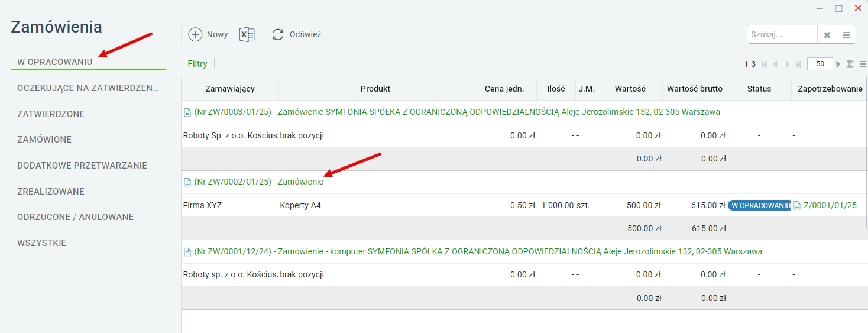Image resolution: width=868 pixels, height=333 pixels.
Task: Go to previous page arrow
Action: pyautogui.click(x=775, y=64)
